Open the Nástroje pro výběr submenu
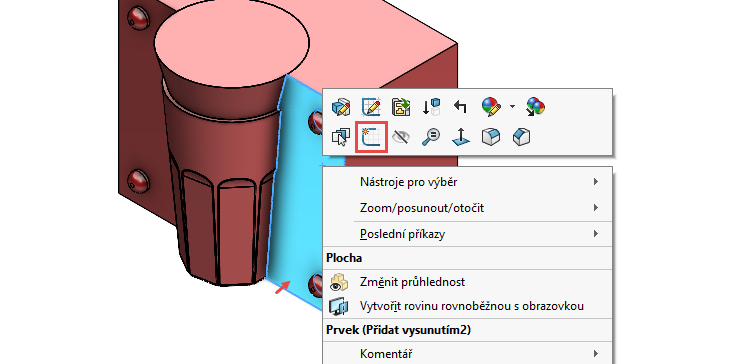750x364 pixels. pyautogui.click(x=468, y=182)
